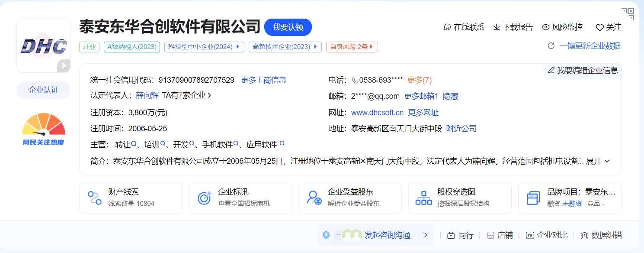The width and height of the screenshot is (644, 253).
Task: Click the company name 泰安东华合创软件有限公司
Action: click(170, 27)
